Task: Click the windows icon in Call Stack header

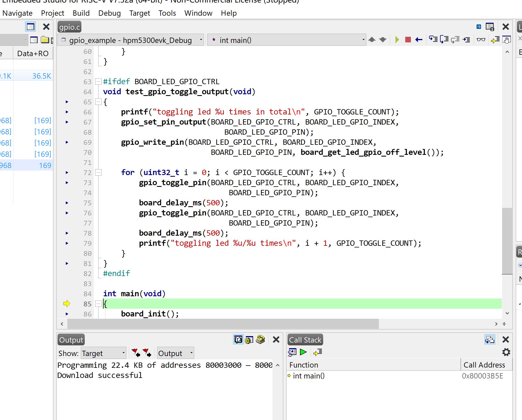Action: click(490, 340)
